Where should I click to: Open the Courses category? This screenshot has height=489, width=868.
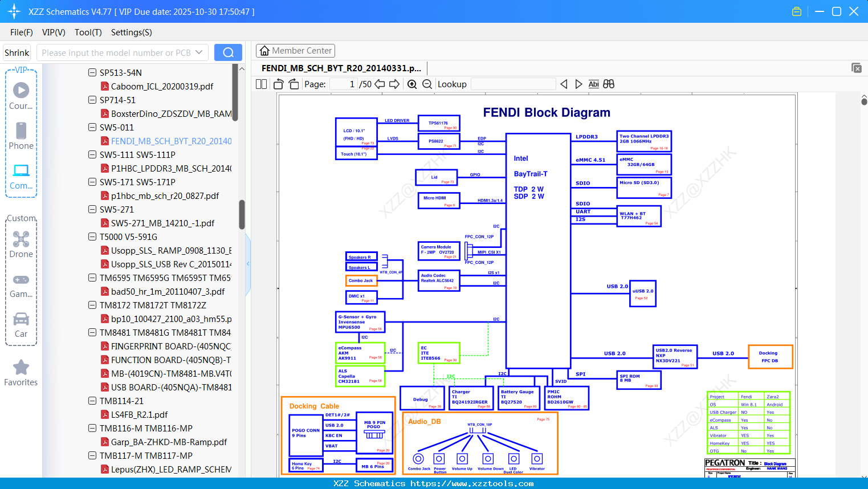point(21,96)
